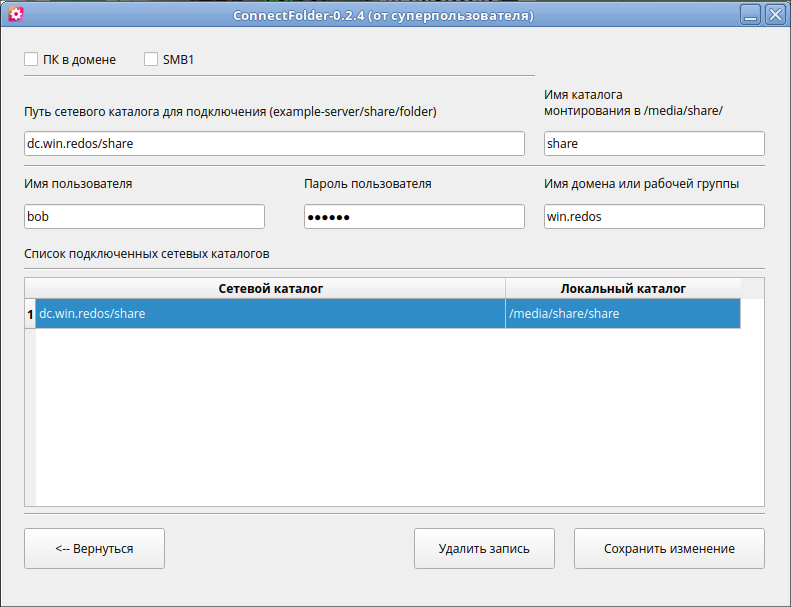Click the network path field containing dc.win.redos/share
791x607 pixels.
274,143
